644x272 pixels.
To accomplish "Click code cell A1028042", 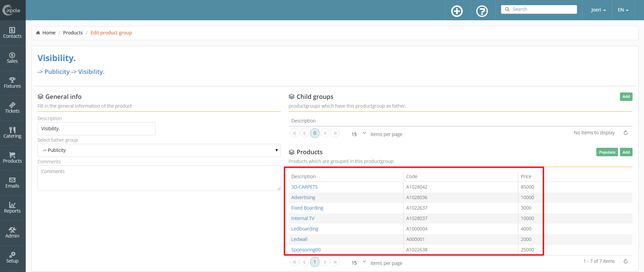I will (417, 187).
